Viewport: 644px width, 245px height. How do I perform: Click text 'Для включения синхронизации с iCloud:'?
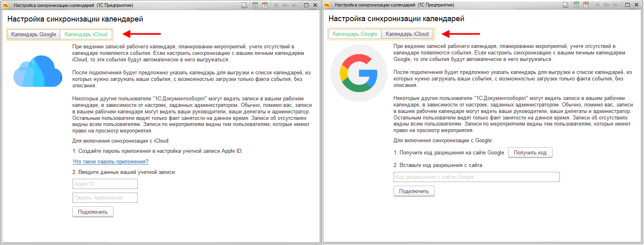(121, 141)
